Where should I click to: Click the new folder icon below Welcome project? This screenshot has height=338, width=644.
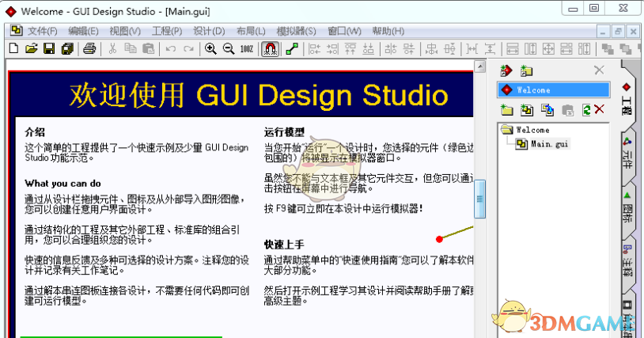pos(507,110)
